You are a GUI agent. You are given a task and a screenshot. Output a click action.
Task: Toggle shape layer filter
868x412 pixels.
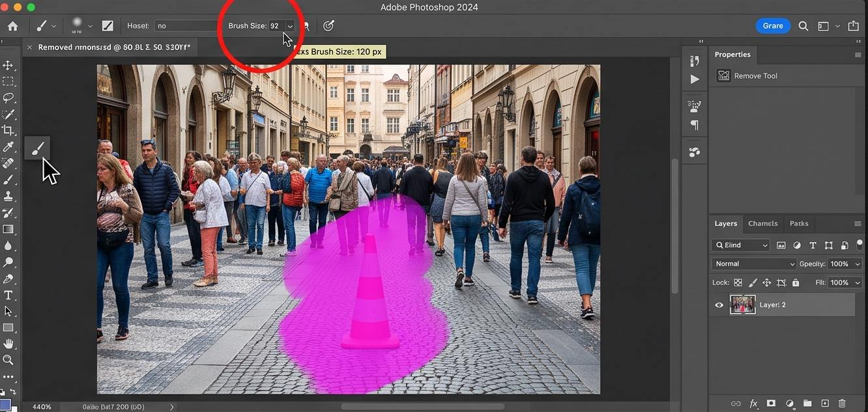click(828, 245)
